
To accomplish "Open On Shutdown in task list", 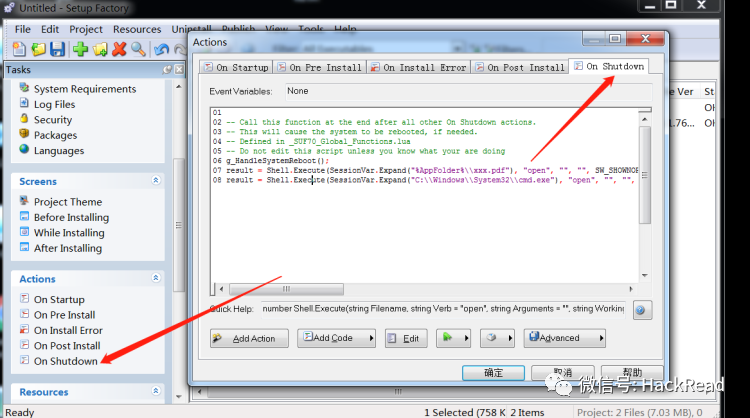I will coord(66,361).
